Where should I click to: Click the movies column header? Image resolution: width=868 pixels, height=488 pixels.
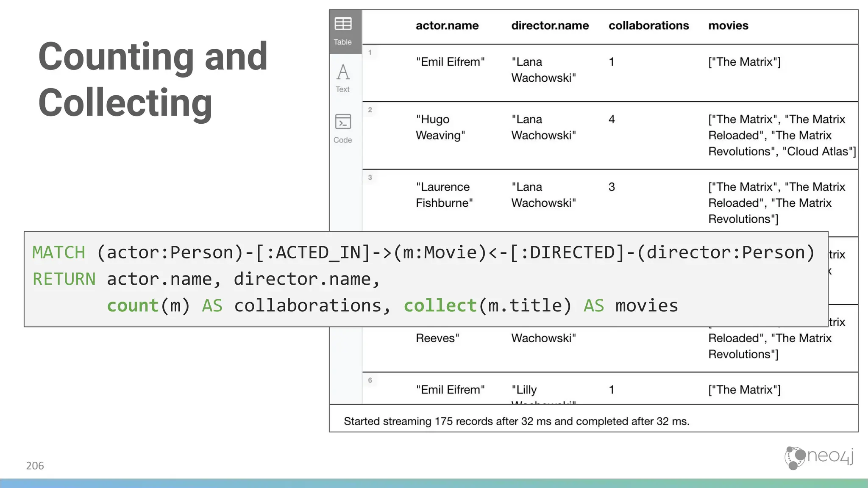728,26
